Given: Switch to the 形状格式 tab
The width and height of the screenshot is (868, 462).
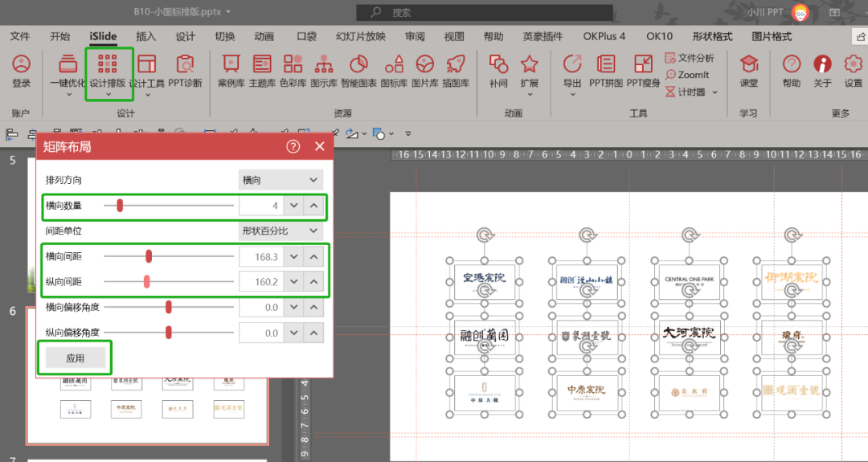Looking at the screenshot, I should pyautogui.click(x=712, y=36).
